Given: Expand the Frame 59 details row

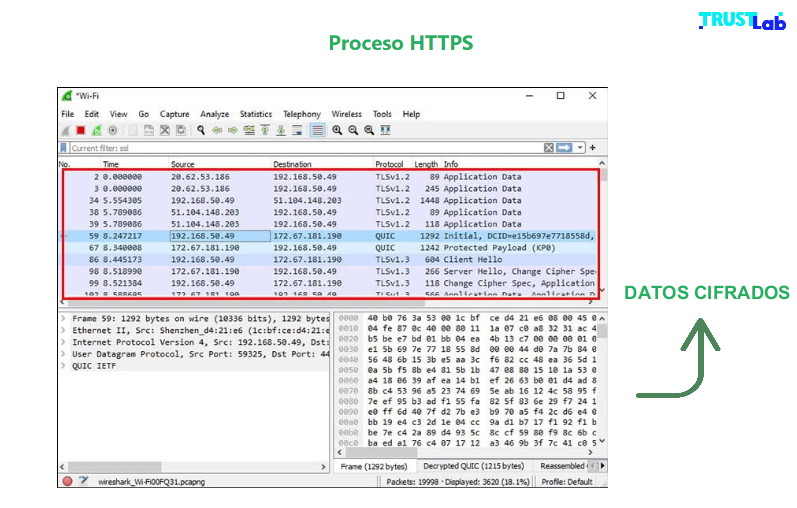Looking at the screenshot, I should 63,318.
